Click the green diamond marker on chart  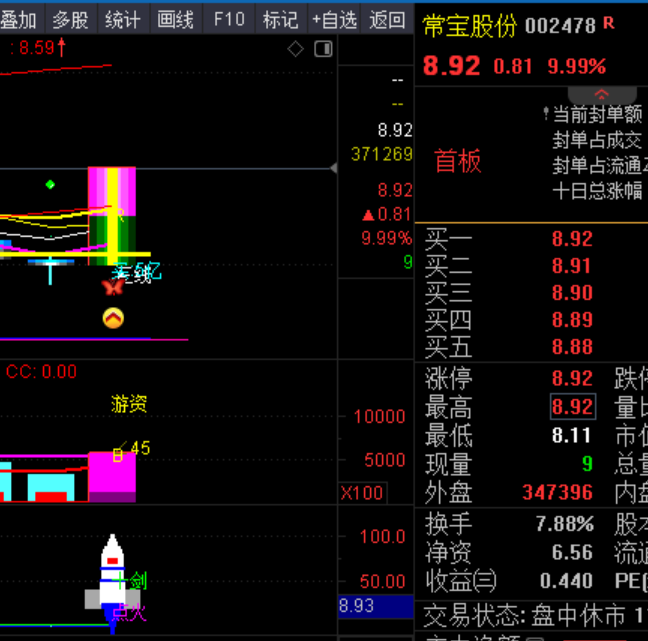pos(50,184)
